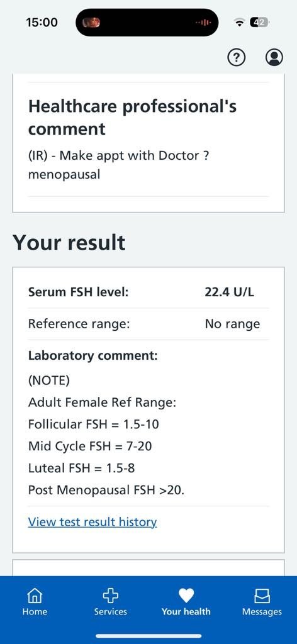Tap the Your health heart icon
Image resolution: width=297 pixels, height=644 pixels.
(186, 596)
